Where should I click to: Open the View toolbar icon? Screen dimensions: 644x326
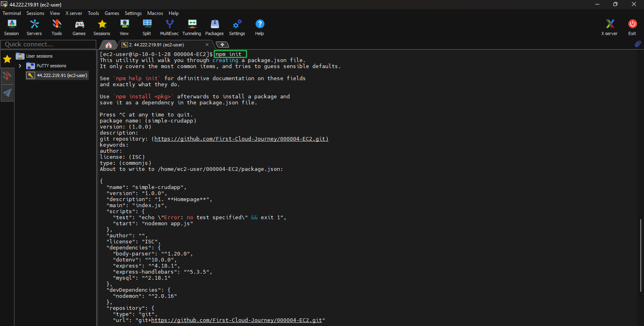point(124,27)
